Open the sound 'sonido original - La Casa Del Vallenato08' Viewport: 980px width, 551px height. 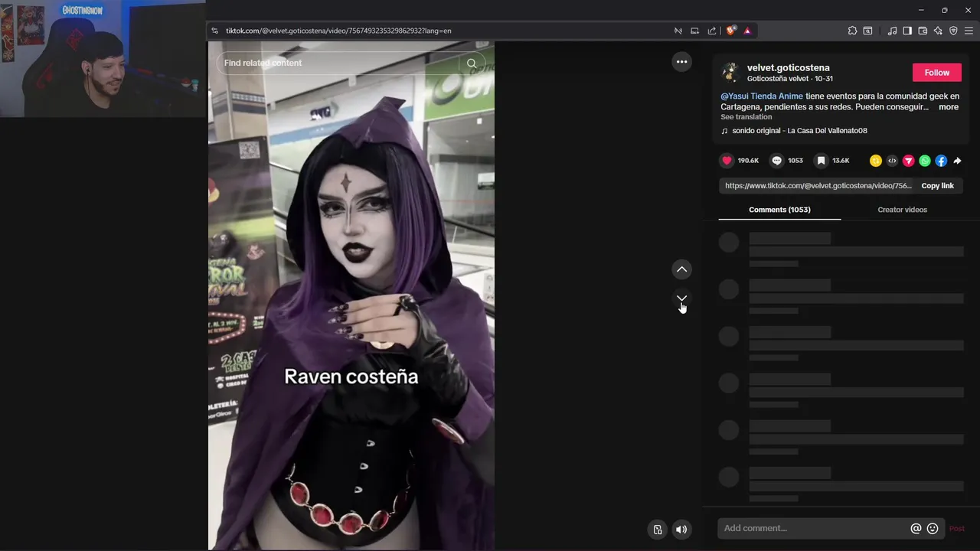click(799, 131)
